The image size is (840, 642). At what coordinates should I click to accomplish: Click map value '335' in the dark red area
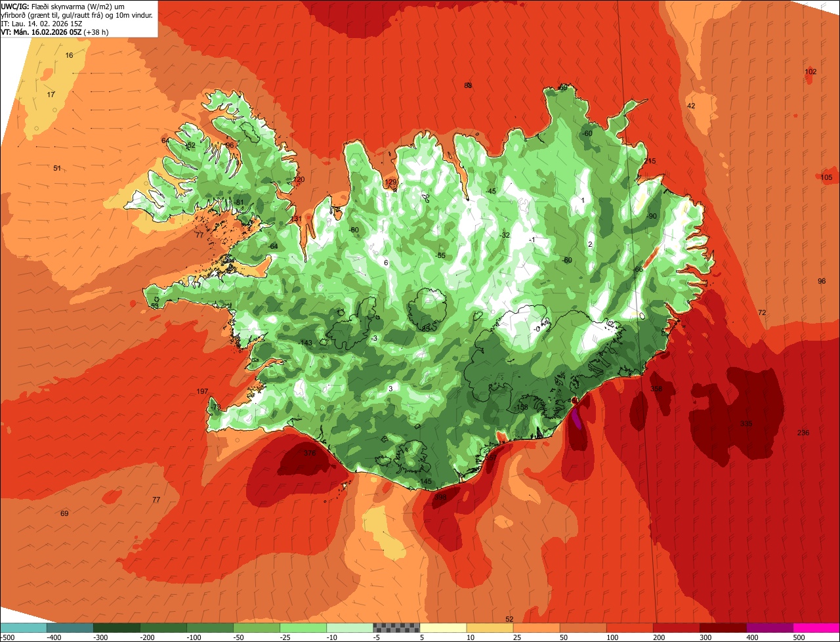(x=746, y=423)
